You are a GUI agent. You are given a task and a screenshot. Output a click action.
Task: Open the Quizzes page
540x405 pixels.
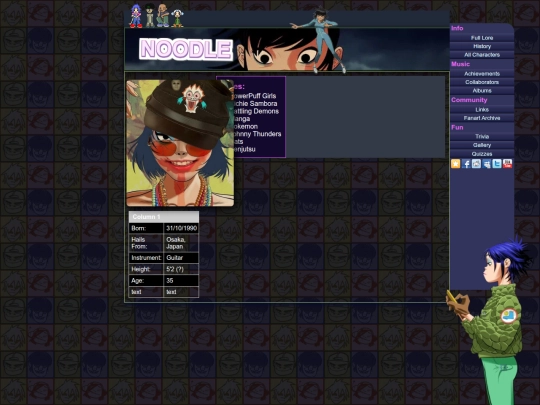482,154
